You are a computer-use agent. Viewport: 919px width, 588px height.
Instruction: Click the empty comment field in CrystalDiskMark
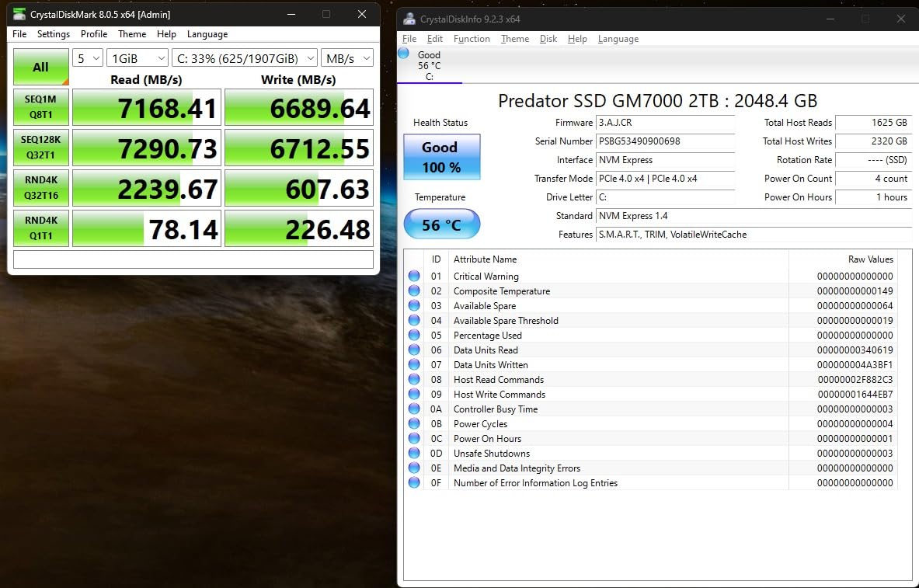pyautogui.click(x=193, y=259)
